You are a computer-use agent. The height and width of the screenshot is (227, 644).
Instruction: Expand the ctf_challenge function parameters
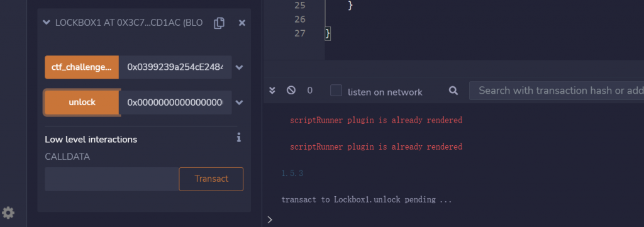point(240,67)
